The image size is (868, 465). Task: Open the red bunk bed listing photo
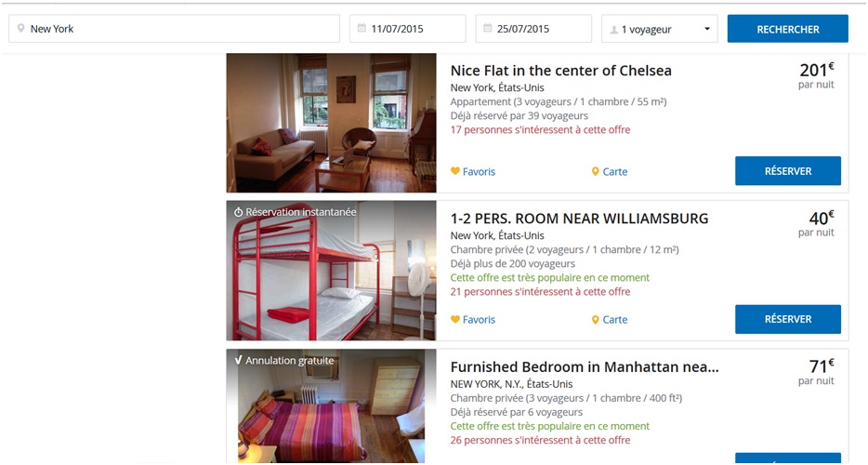point(331,271)
